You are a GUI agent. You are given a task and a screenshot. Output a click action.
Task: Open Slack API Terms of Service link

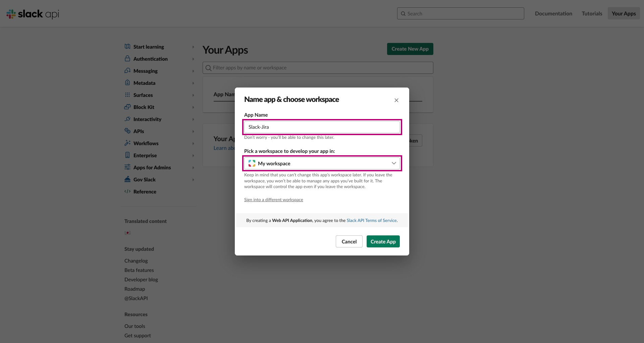click(371, 220)
